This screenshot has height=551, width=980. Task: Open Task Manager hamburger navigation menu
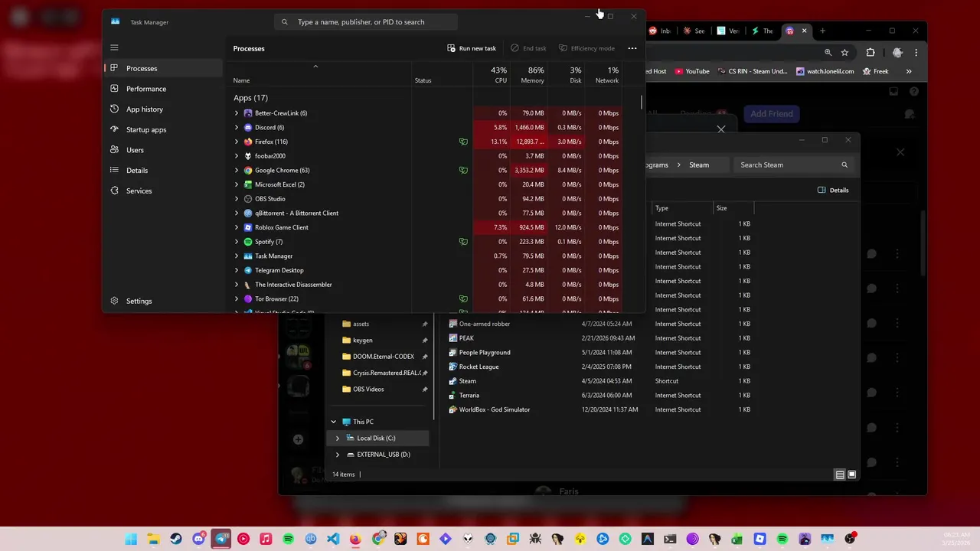click(x=114, y=47)
